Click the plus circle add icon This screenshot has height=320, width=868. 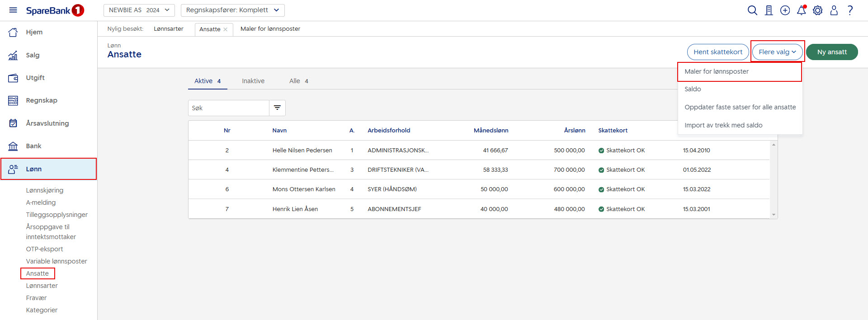point(785,10)
